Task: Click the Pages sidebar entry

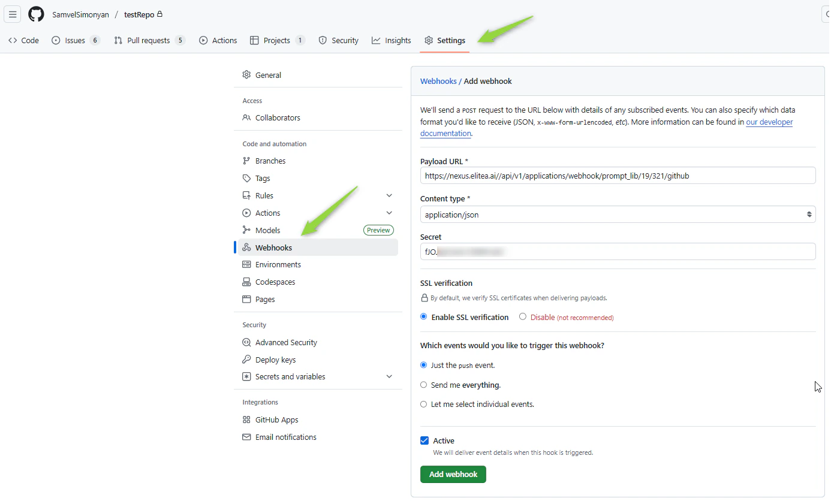Action: (264, 299)
